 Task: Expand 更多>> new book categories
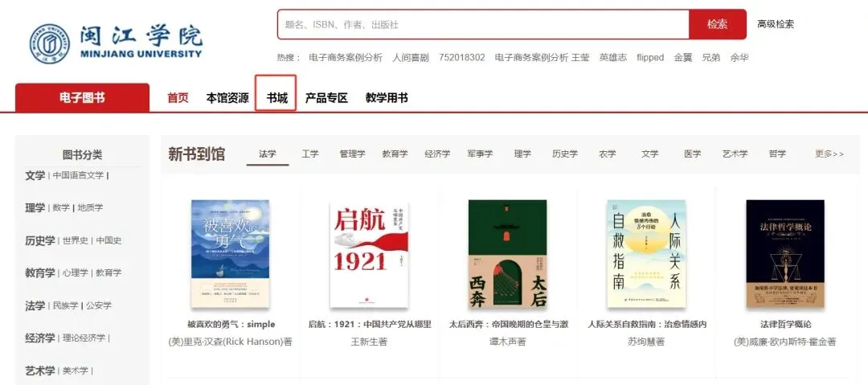[x=829, y=154]
